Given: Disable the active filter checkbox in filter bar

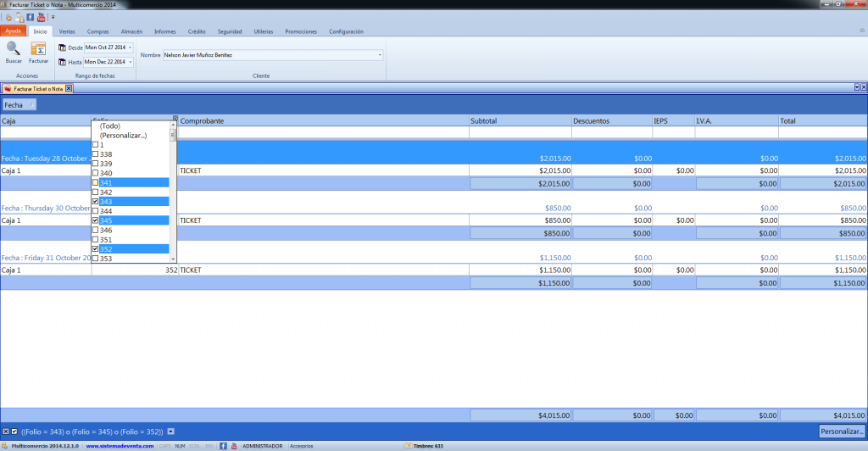Looking at the screenshot, I should point(14,432).
